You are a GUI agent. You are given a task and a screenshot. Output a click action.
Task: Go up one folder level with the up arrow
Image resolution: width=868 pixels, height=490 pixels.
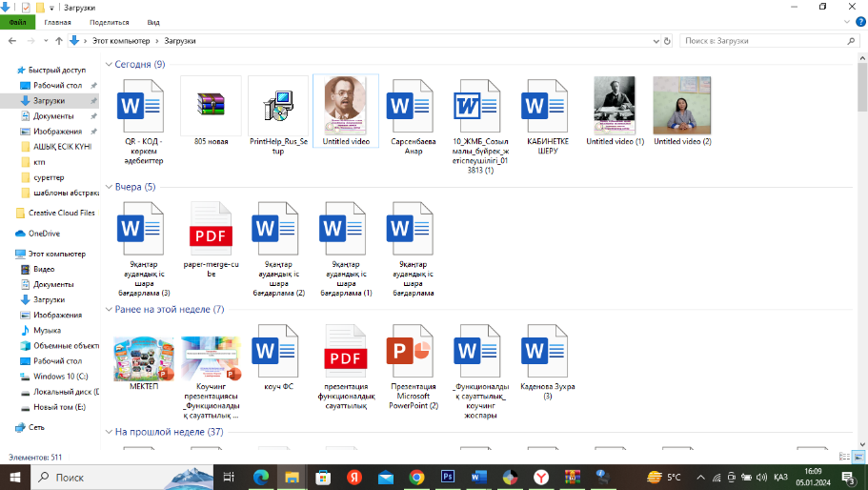coord(59,41)
